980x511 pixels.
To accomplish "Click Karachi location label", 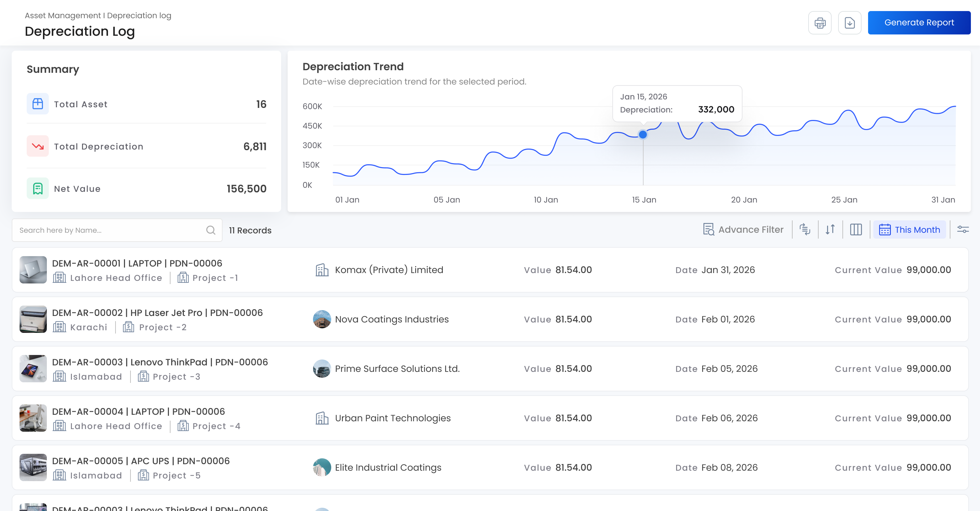I will (88, 327).
